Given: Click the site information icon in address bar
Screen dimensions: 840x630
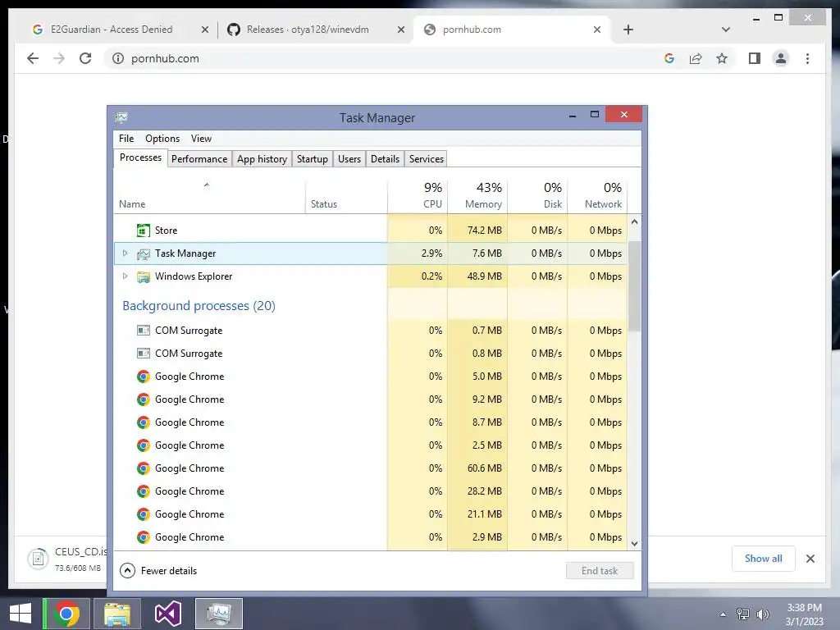Looking at the screenshot, I should point(118,58).
